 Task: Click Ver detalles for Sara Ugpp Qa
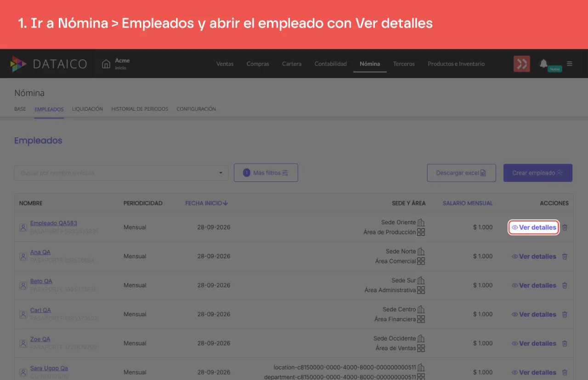pyautogui.click(x=534, y=372)
